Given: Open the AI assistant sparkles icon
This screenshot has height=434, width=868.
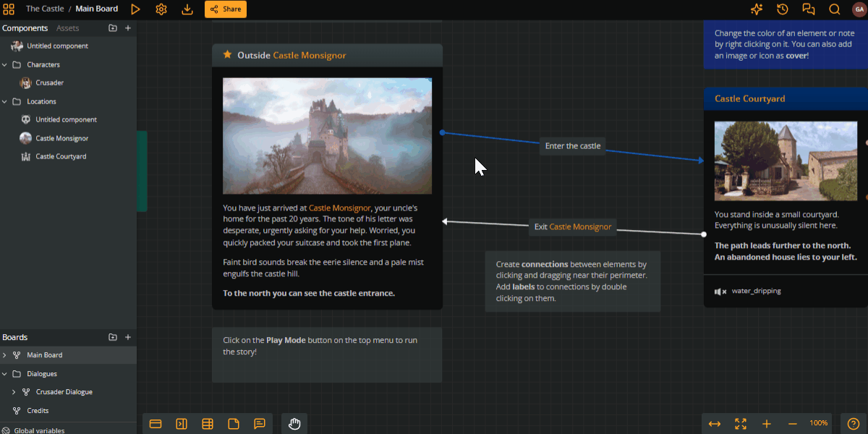Looking at the screenshot, I should point(756,9).
